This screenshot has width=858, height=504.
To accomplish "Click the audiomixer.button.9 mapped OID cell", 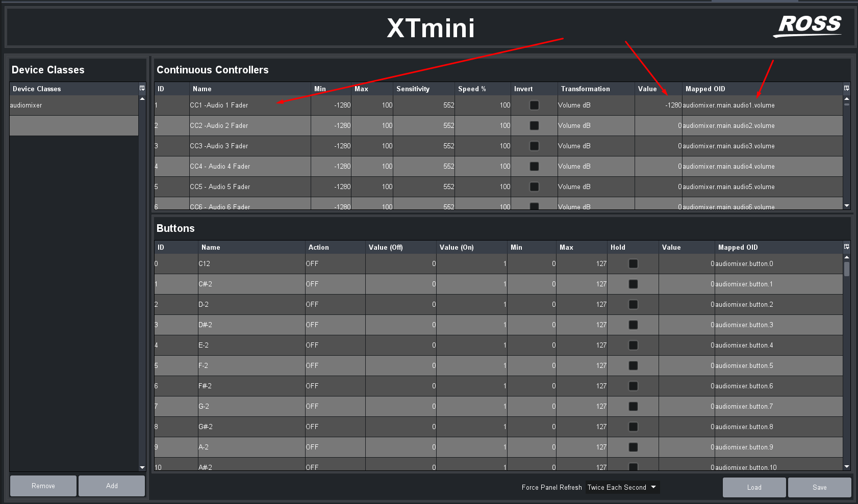I will coord(779,447).
